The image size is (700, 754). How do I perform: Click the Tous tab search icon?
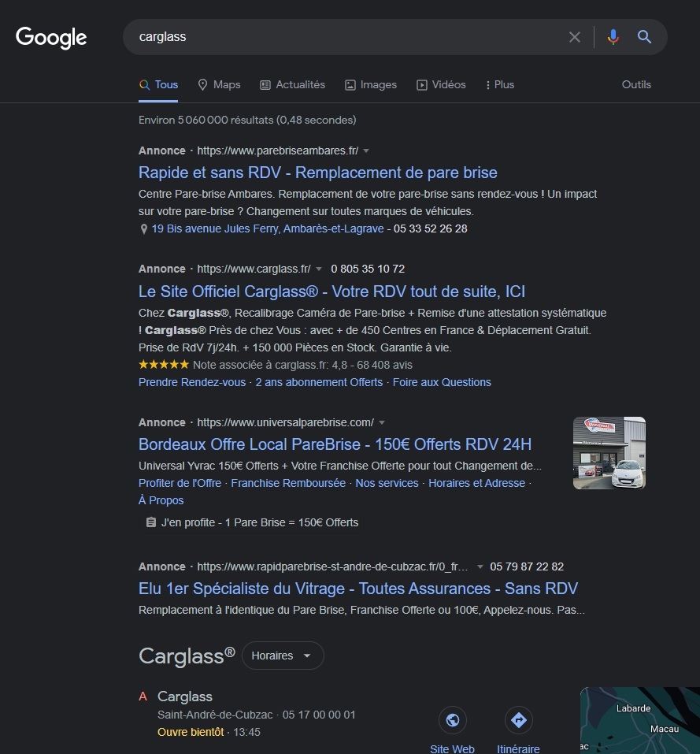[144, 85]
